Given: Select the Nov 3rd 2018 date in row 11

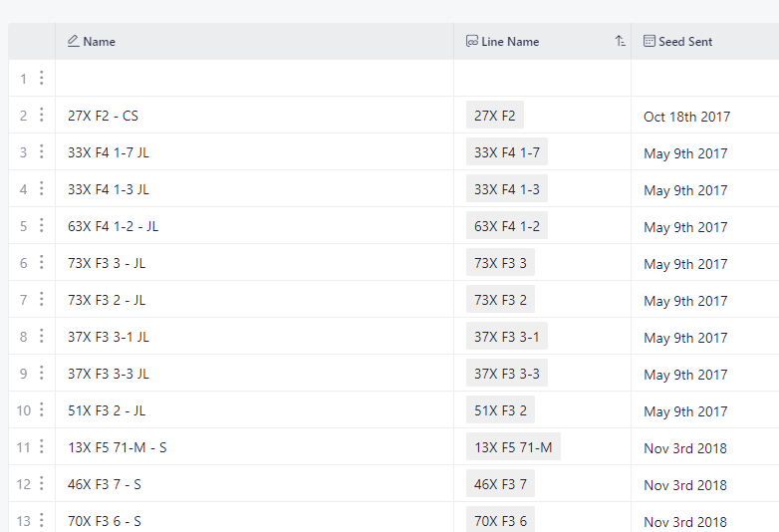Looking at the screenshot, I should pos(685,448).
